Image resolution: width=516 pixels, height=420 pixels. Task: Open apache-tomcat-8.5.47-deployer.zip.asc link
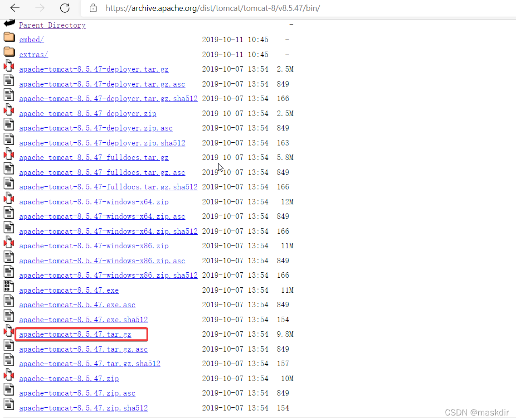point(96,128)
